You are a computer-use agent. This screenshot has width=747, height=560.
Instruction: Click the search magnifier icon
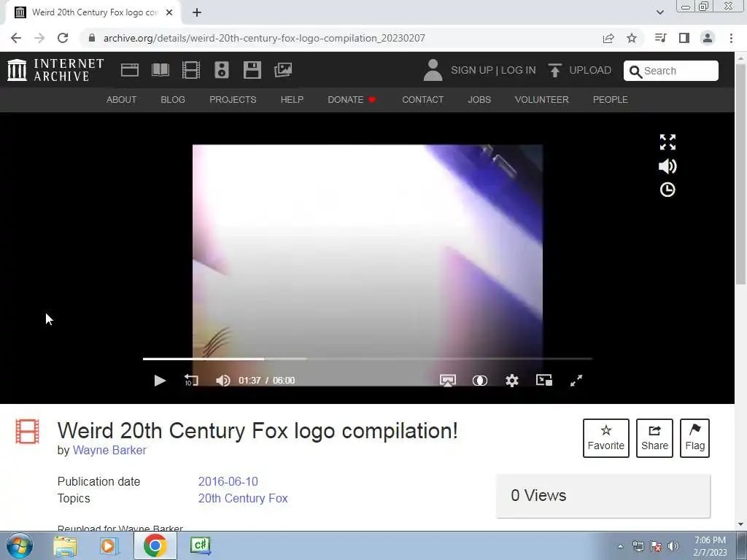635,71
